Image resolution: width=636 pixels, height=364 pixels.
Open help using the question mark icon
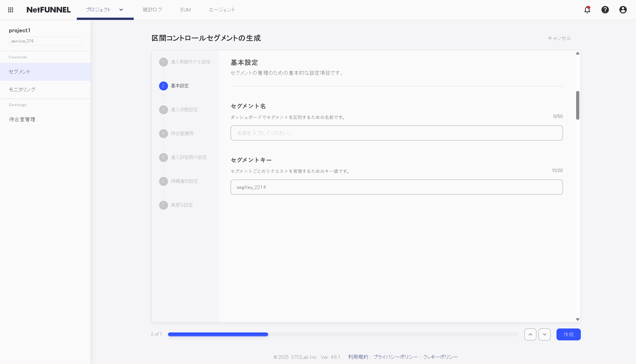click(605, 10)
